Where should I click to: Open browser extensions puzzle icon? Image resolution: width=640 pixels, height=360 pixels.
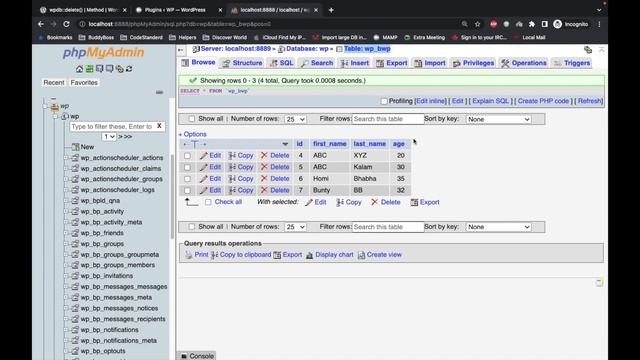[532, 24]
